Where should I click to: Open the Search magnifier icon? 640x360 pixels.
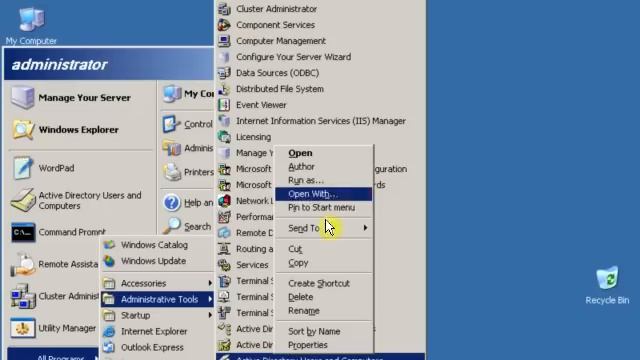(x=173, y=226)
